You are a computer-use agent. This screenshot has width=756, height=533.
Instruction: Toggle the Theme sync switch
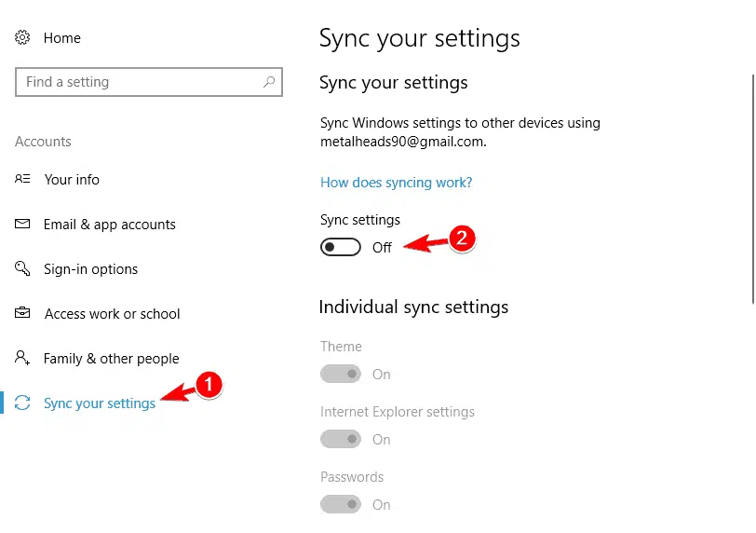(341, 374)
